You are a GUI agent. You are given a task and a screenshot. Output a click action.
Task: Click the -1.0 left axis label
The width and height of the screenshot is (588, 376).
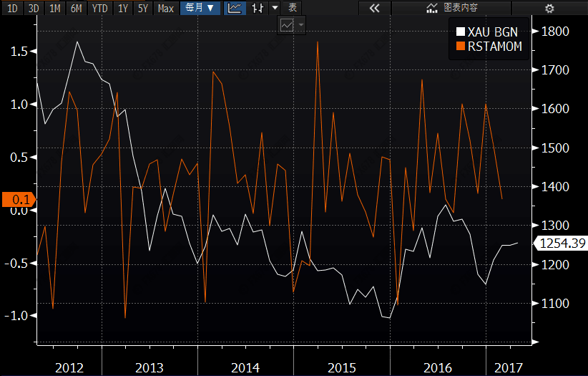tap(17, 316)
